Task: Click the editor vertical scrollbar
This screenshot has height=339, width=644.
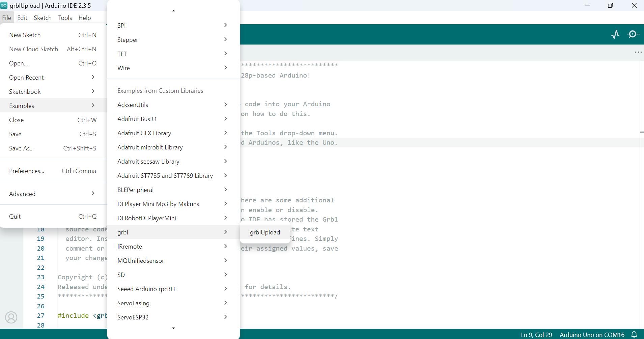Action: 642,195
